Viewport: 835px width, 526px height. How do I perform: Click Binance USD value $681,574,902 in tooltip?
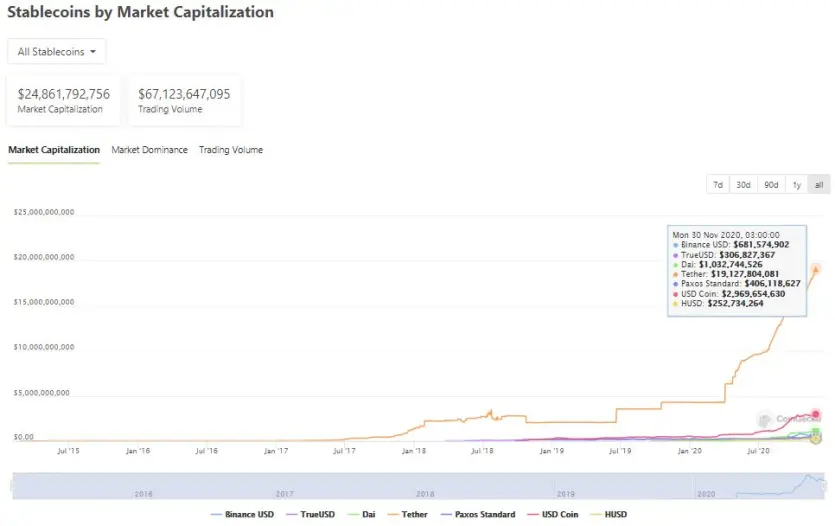(761, 245)
